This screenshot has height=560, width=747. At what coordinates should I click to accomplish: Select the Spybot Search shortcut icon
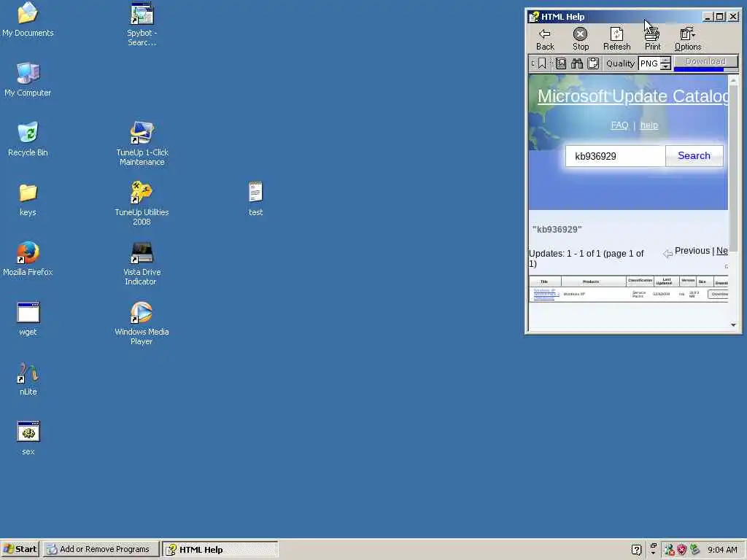pyautogui.click(x=142, y=24)
